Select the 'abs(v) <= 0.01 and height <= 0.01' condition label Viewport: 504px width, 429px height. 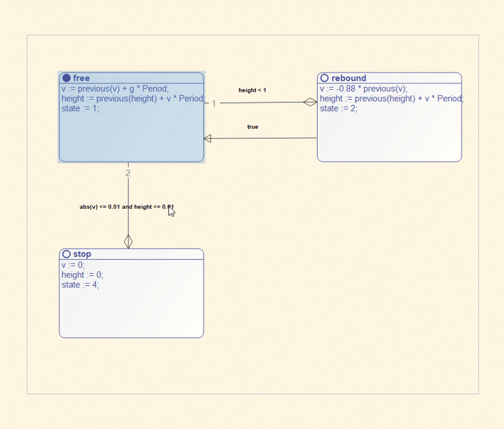(x=127, y=207)
